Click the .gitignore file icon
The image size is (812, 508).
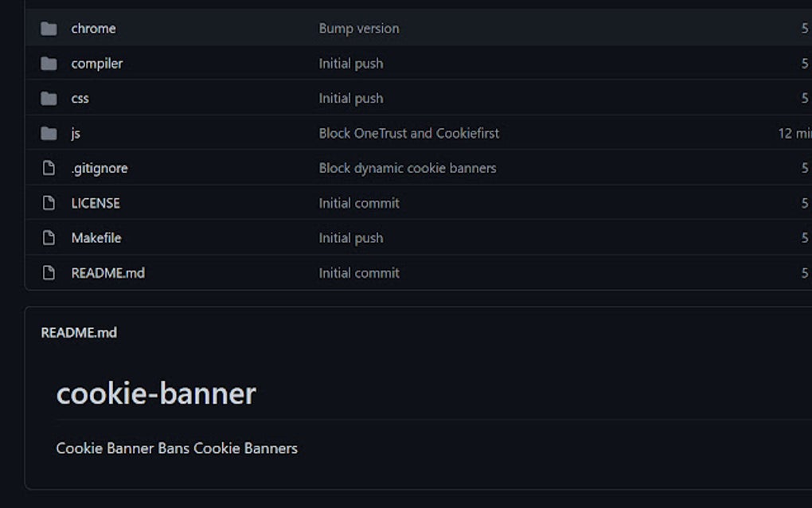(x=48, y=168)
